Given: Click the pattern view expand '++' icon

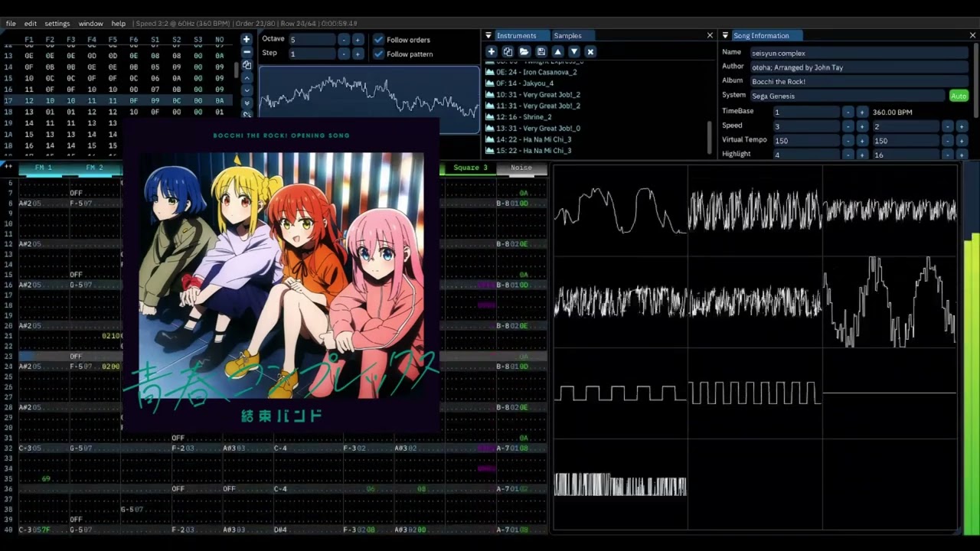Looking at the screenshot, I should click(x=8, y=166).
